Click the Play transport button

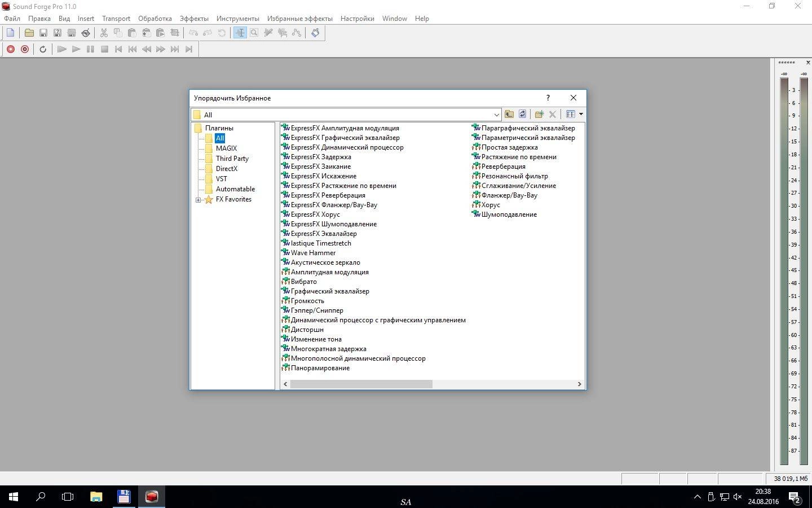tap(76, 49)
